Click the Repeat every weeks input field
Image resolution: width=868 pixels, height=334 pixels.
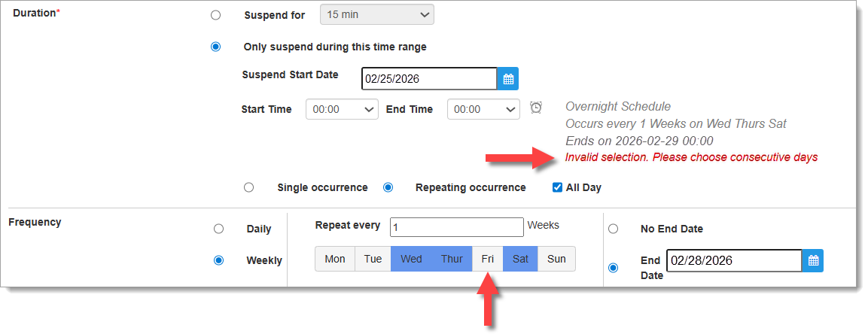tap(456, 227)
